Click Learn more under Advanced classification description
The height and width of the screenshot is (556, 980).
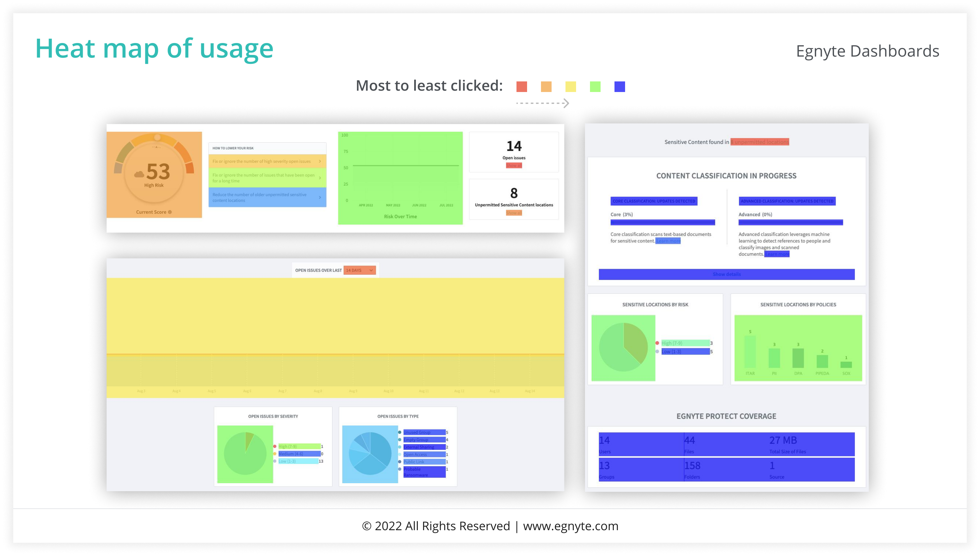pos(777,254)
